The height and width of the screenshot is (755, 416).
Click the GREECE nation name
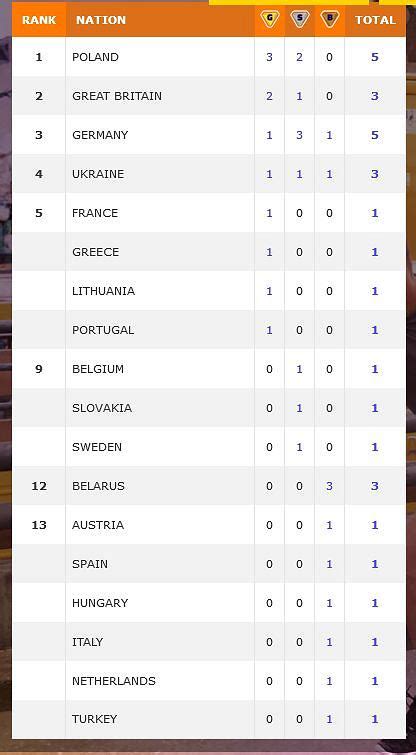[95, 252]
